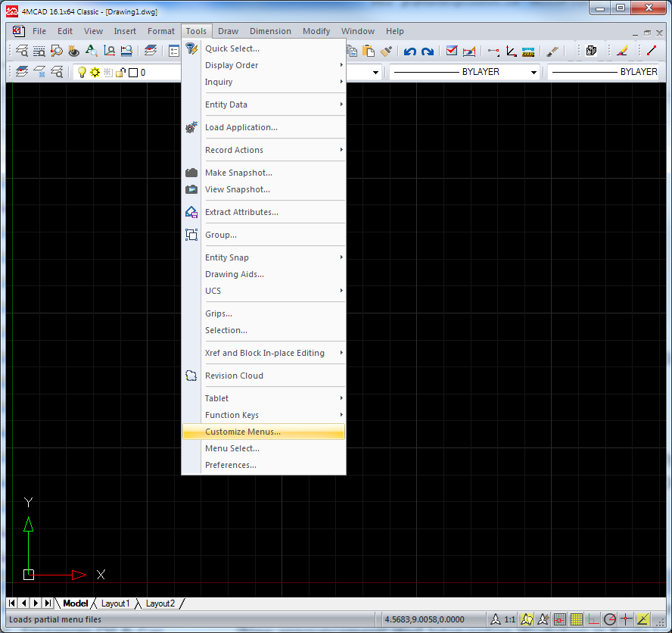Screen dimensions: 672x633
Task: Click the UCS angle axis icon
Action: (x=511, y=51)
